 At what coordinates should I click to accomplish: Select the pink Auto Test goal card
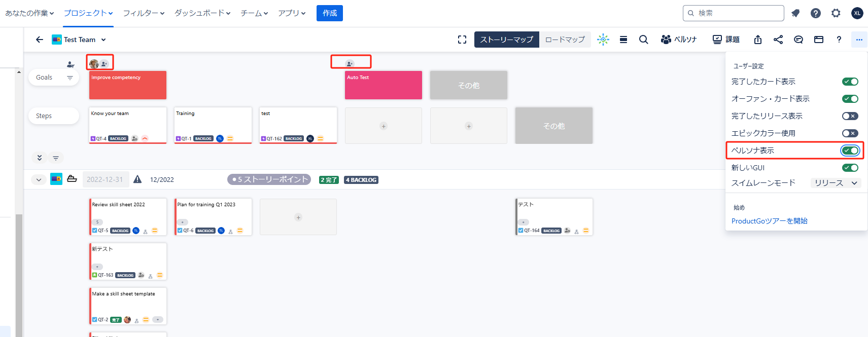383,85
